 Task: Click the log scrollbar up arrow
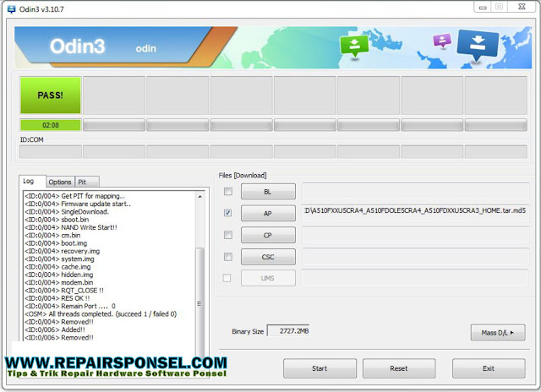200,197
